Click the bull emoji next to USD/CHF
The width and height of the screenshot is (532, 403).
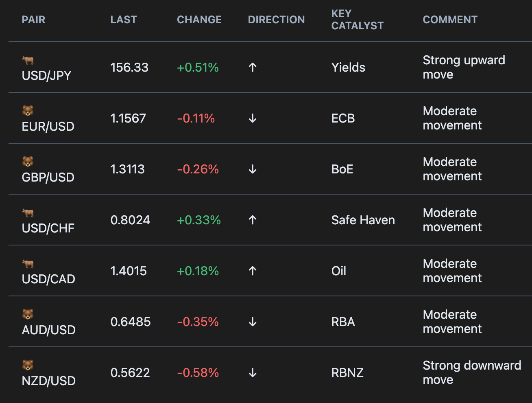(x=28, y=213)
